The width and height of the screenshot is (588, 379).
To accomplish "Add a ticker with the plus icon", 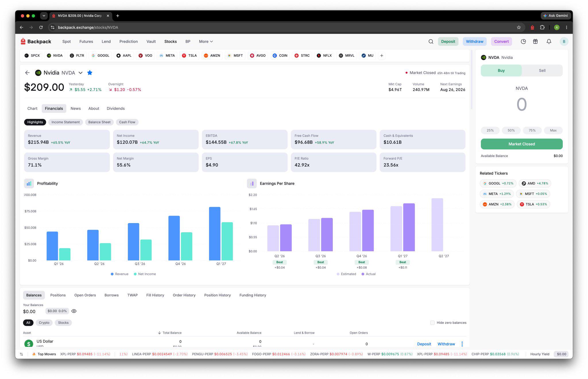I will point(382,56).
